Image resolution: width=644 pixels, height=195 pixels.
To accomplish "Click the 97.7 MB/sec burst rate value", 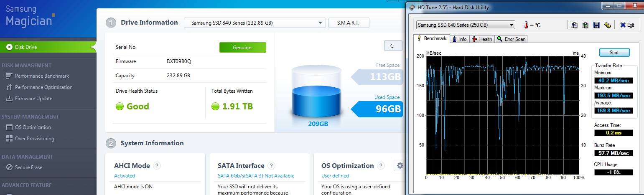I will [613, 153].
